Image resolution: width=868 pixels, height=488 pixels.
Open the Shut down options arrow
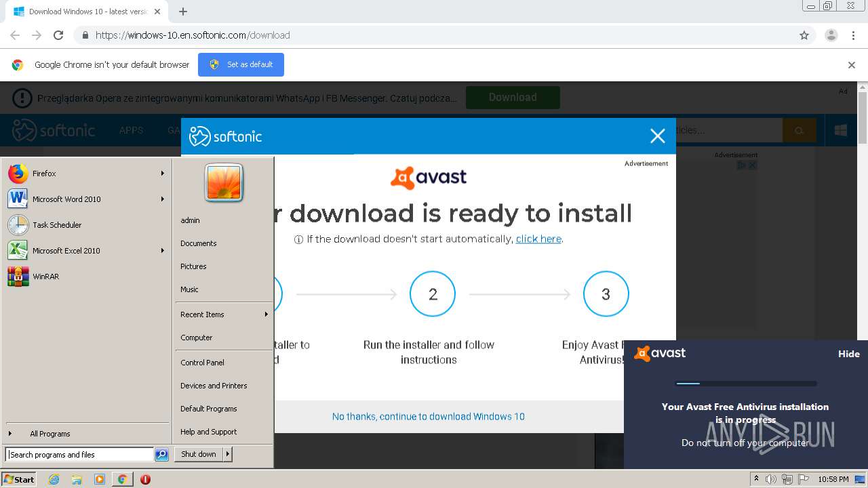tap(228, 454)
